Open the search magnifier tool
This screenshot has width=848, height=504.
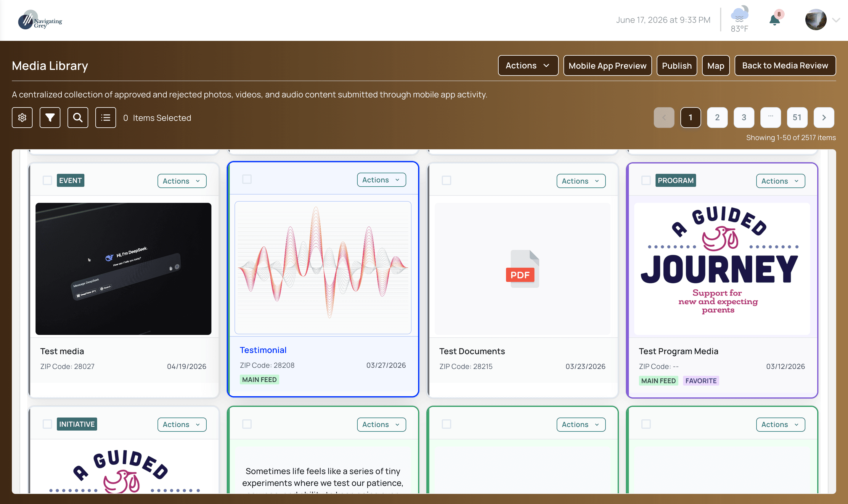pyautogui.click(x=78, y=118)
